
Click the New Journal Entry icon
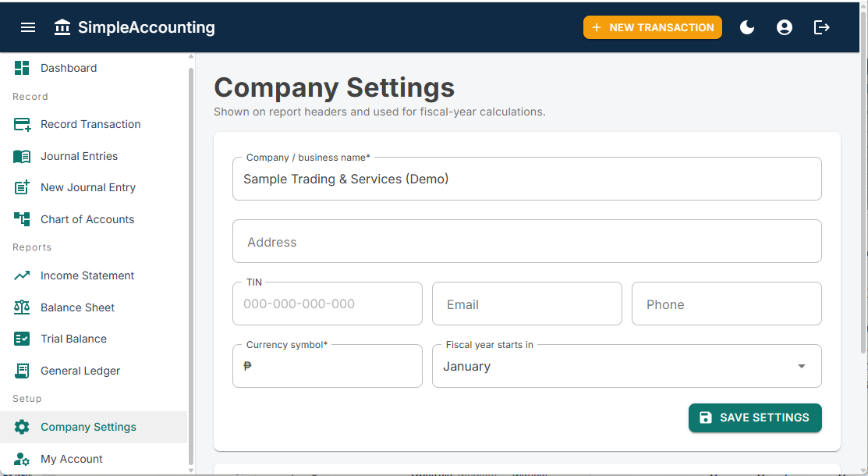[22, 187]
